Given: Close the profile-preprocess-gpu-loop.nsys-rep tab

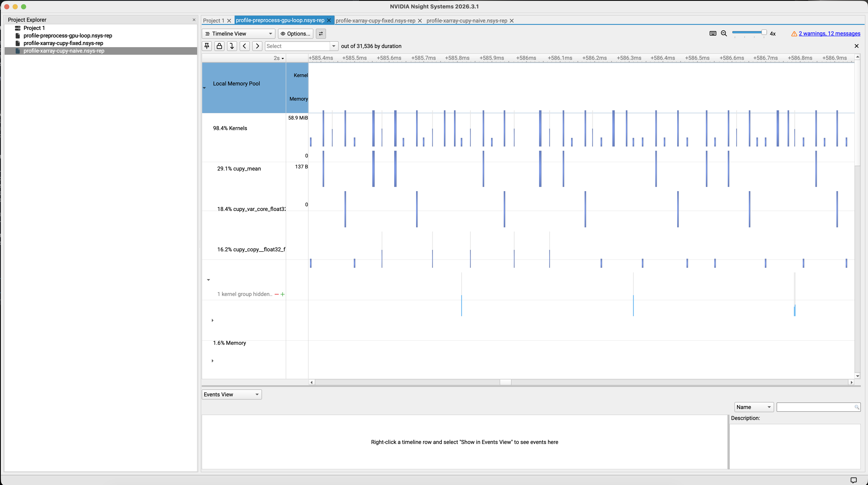Looking at the screenshot, I should (x=329, y=20).
